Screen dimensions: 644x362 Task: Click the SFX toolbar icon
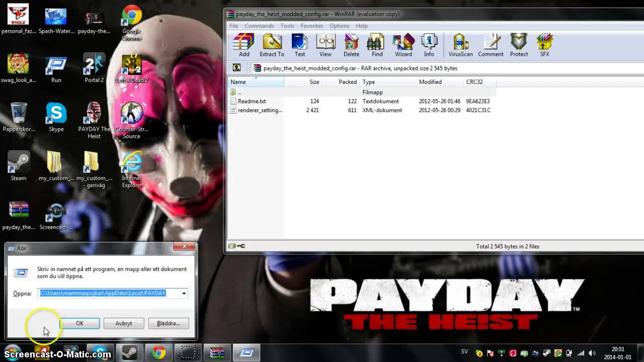tap(544, 45)
